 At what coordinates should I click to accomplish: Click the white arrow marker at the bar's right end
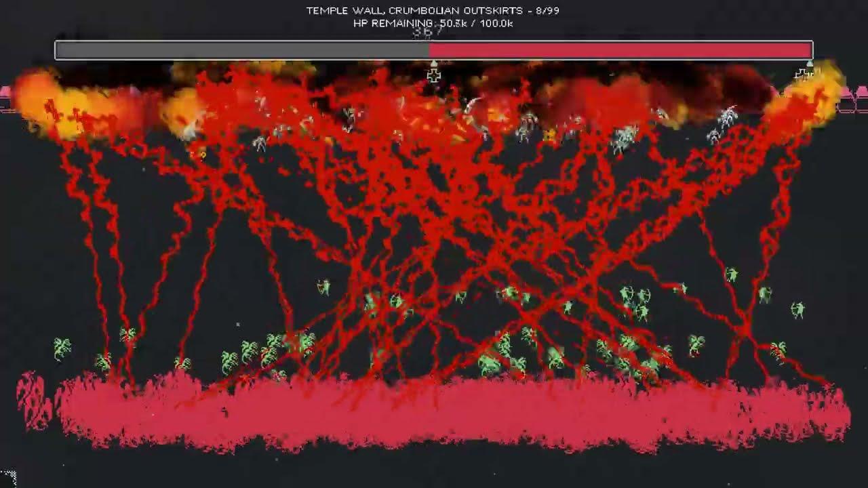coord(810,62)
